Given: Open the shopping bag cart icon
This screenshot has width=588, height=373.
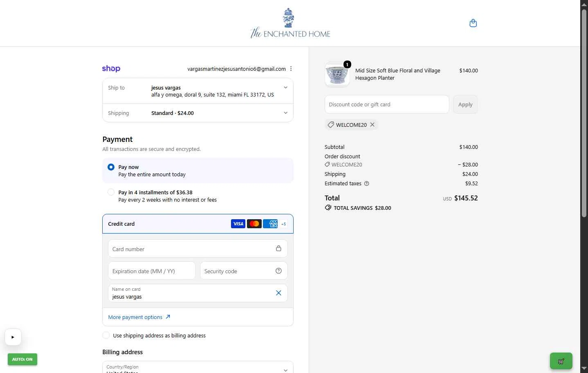Looking at the screenshot, I should pyautogui.click(x=473, y=23).
